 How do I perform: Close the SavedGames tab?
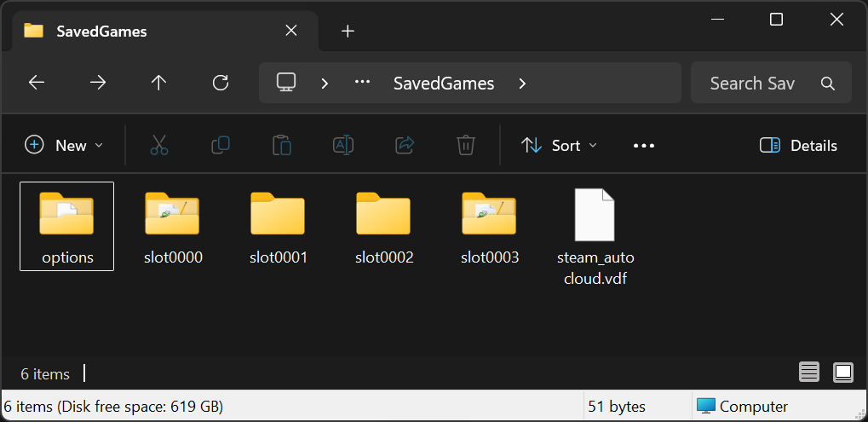(x=291, y=31)
